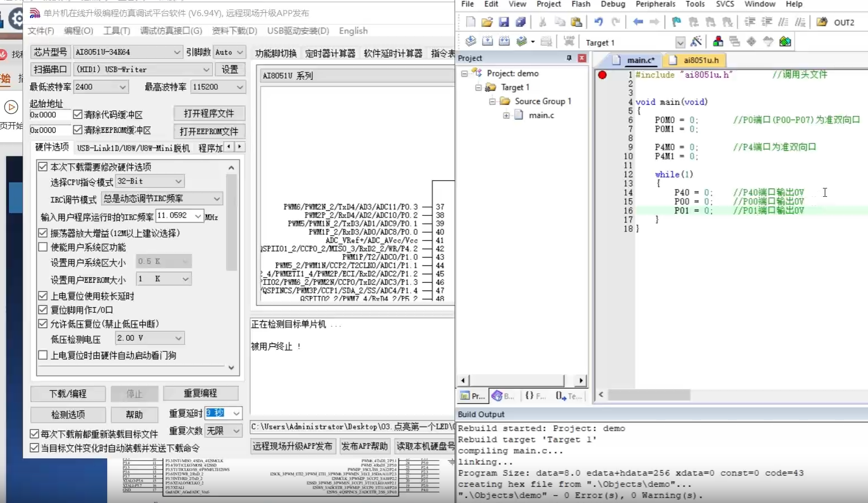
Task: Click the 远程现场升级APP发布 button
Action: click(292, 446)
